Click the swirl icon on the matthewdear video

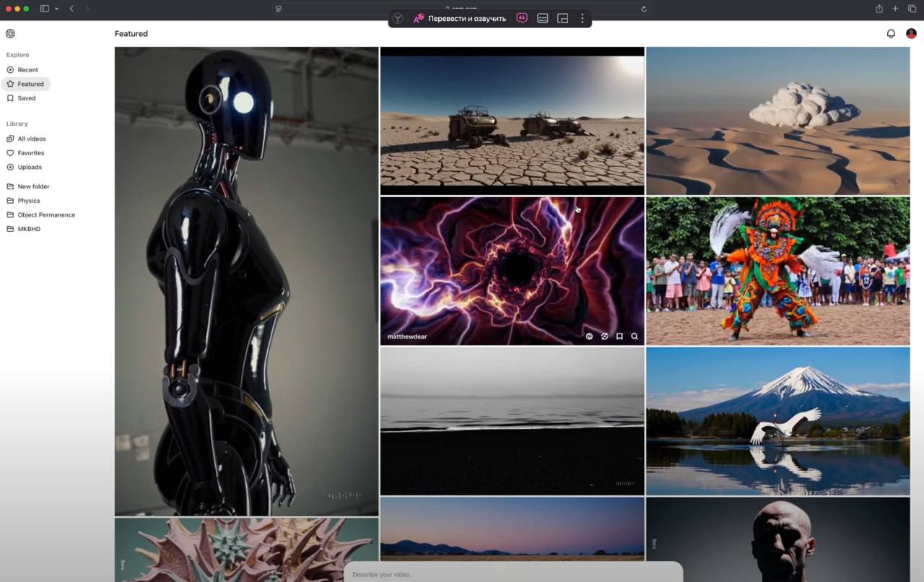pos(589,336)
